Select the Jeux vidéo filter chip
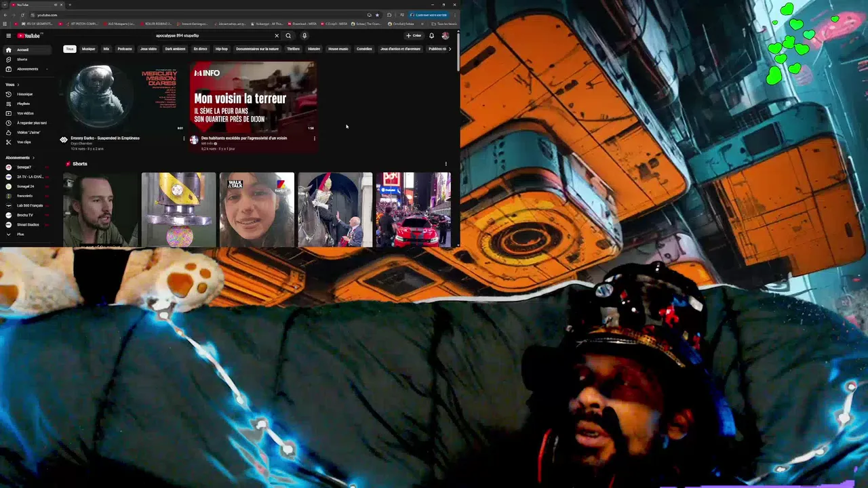 click(x=149, y=49)
